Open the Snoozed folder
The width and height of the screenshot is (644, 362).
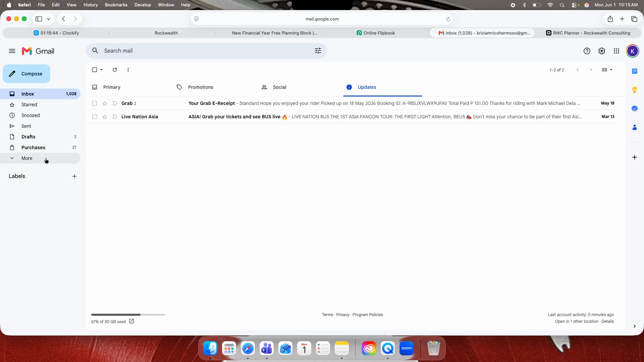[x=40, y=115]
